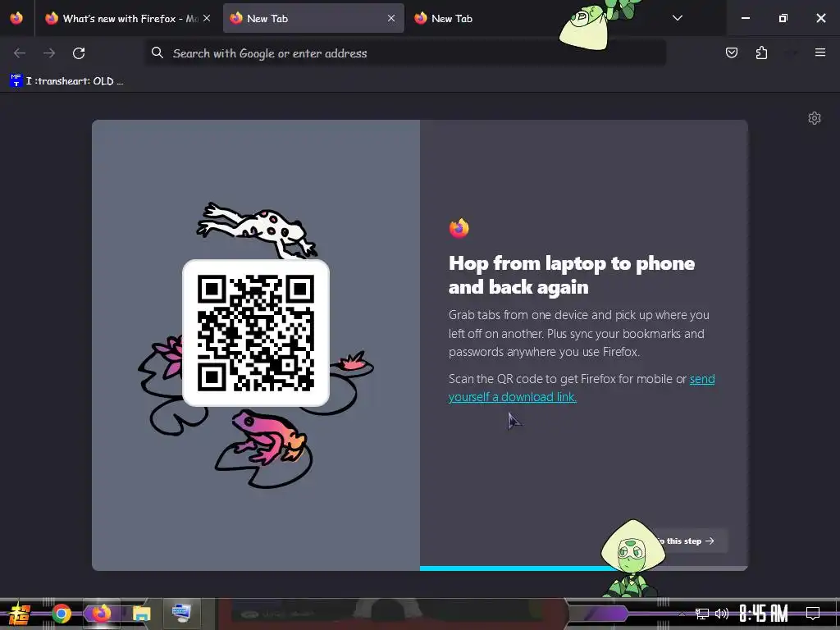This screenshot has width=840, height=630.
Task: Click the magnifier icon in address bar
Action: [157, 53]
